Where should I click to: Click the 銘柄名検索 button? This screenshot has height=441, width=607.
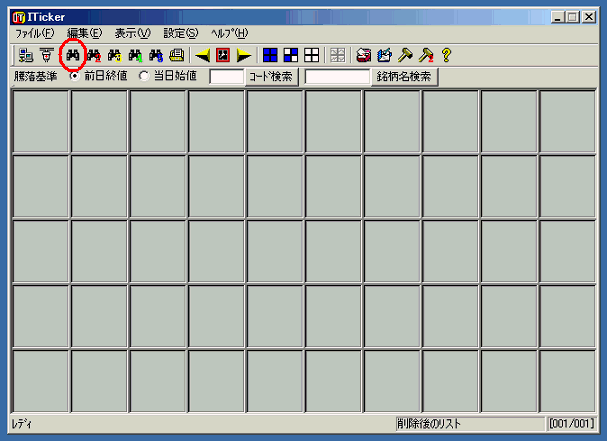(404, 77)
